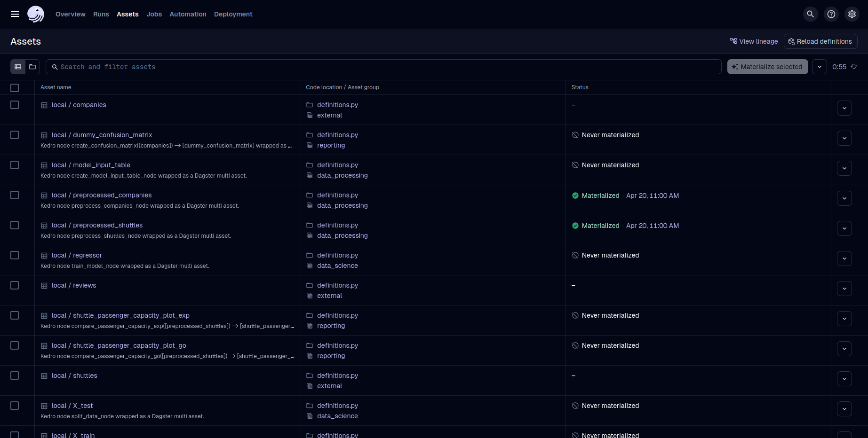The image size is (868, 438).
Task: Click the table icon beside local / regressor
Action: [44, 256]
